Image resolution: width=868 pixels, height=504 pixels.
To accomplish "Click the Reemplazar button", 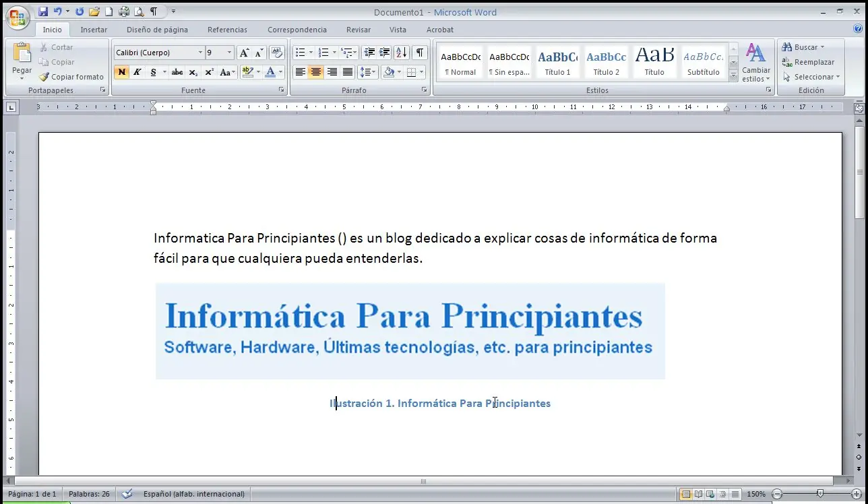I will 808,62.
